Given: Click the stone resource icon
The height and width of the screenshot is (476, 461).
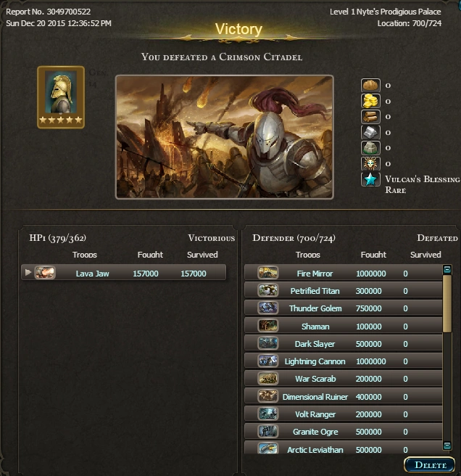Looking at the screenshot, I should [x=370, y=148].
